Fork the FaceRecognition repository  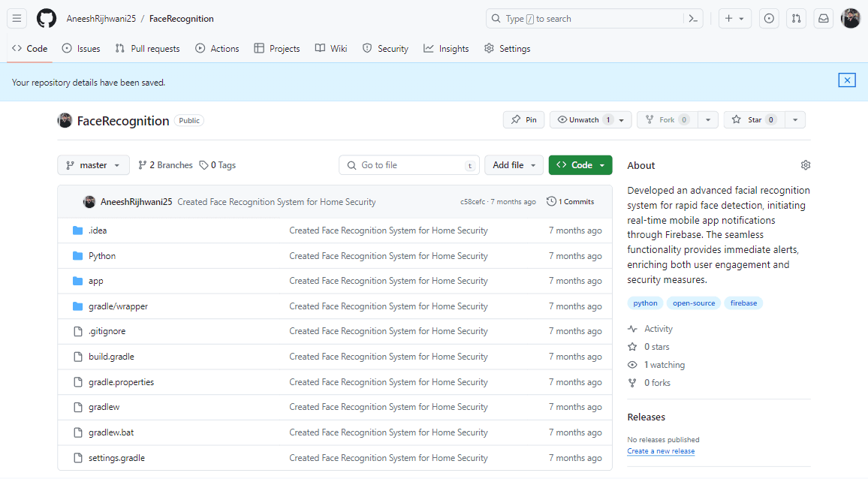pos(667,119)
